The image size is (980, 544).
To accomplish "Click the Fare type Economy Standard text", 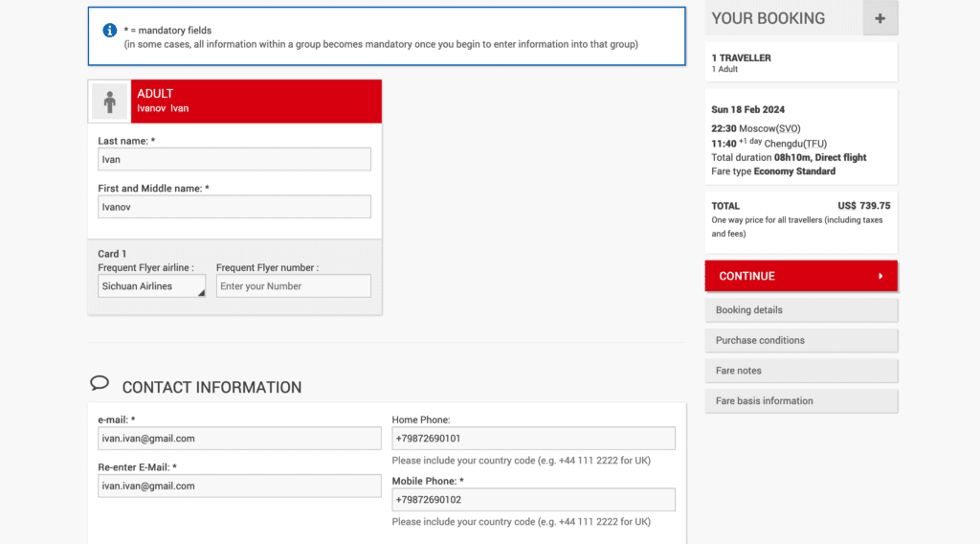I will tap(773, 171).
